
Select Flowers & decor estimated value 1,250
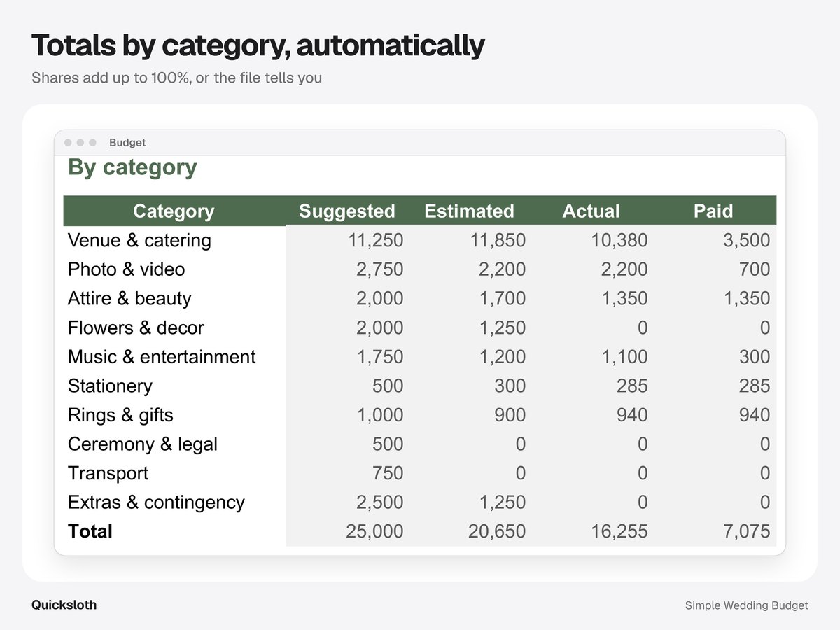tap(503, 328)
